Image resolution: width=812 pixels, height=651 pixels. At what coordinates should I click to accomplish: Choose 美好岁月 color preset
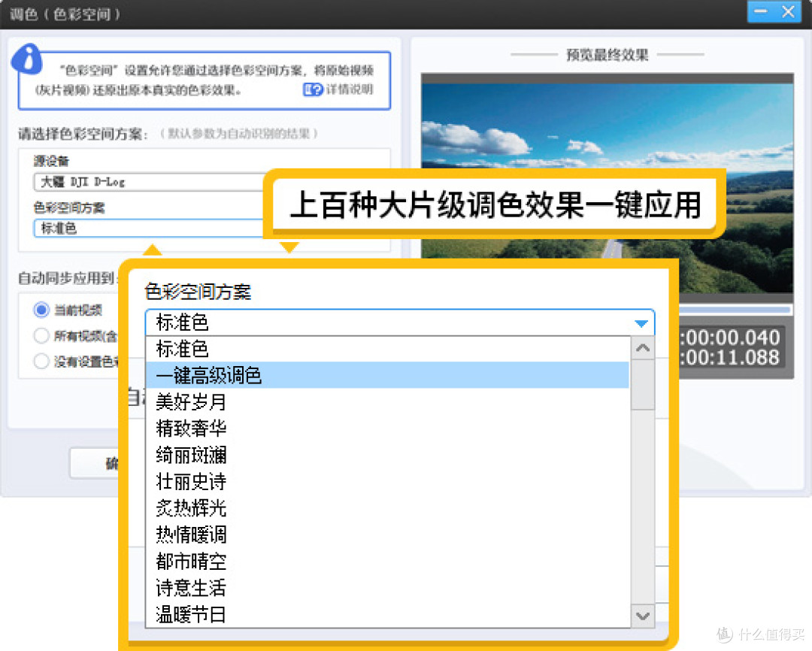coord(388,402)
